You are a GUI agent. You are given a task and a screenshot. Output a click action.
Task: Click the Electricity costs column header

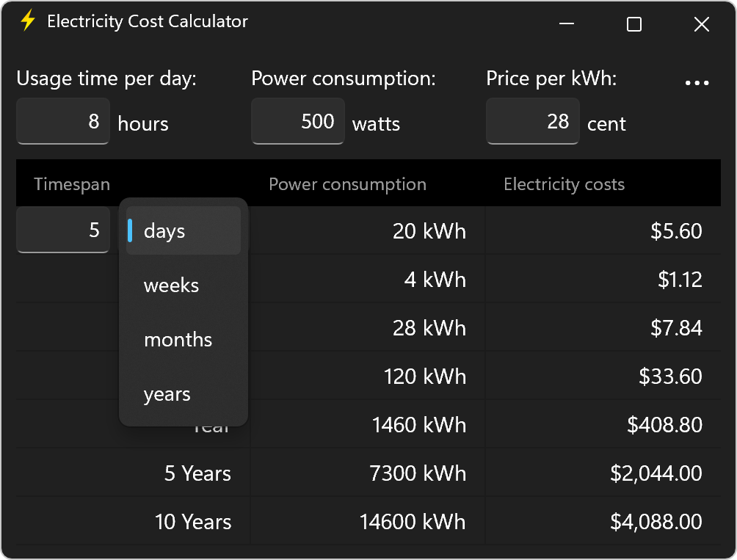coord(564,184)
